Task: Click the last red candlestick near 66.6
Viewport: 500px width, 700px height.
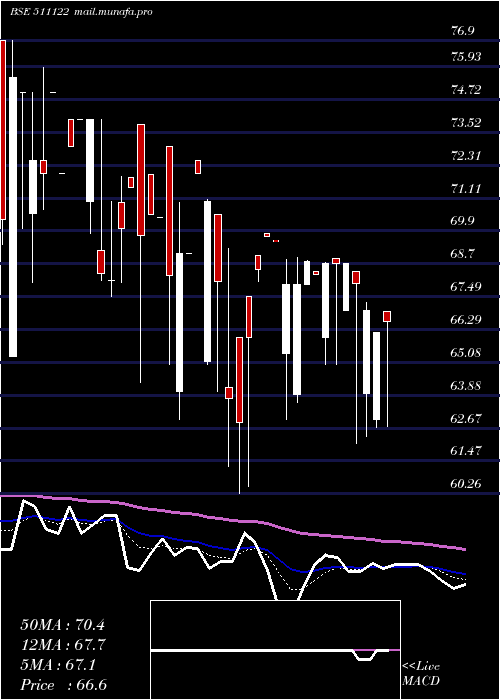Action: [x=387, y=317]
